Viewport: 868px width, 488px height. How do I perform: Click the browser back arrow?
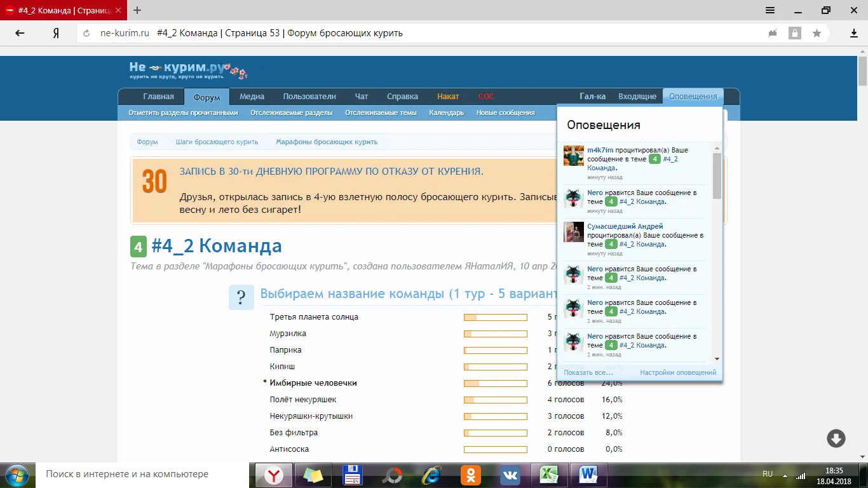20,33
